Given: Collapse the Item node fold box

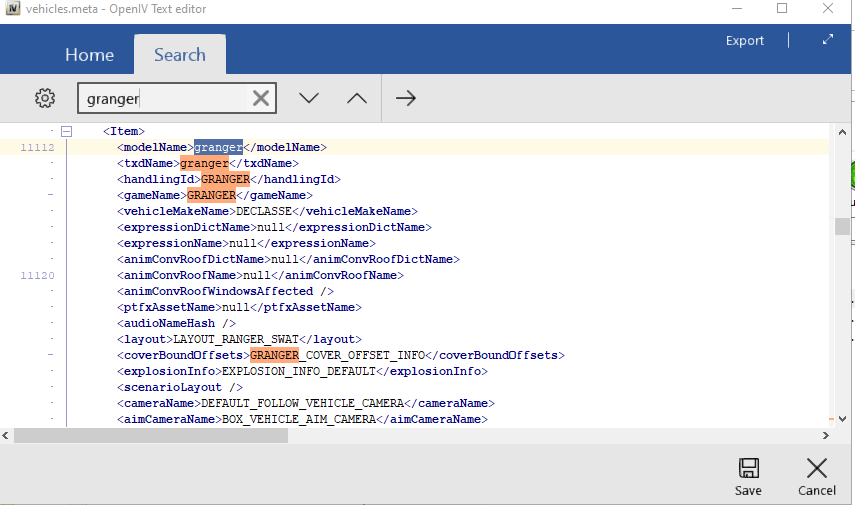Looking at the screenshot, I should 66,131.
